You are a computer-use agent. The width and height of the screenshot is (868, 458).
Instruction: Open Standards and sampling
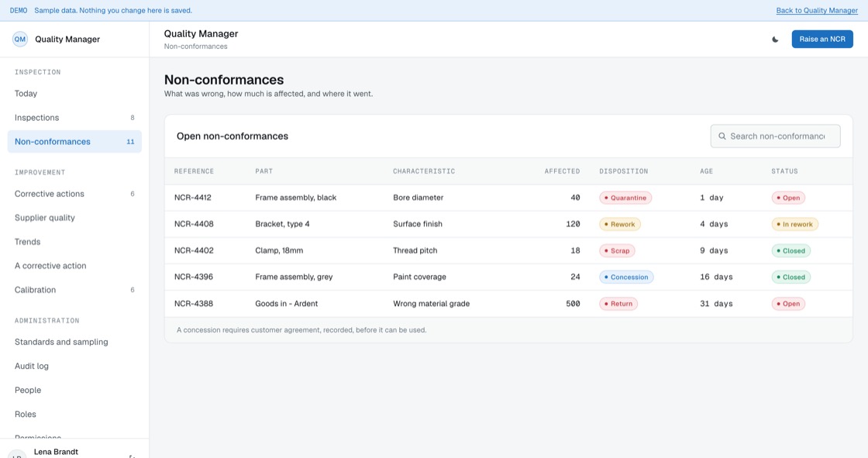click(x=74, y=343)
